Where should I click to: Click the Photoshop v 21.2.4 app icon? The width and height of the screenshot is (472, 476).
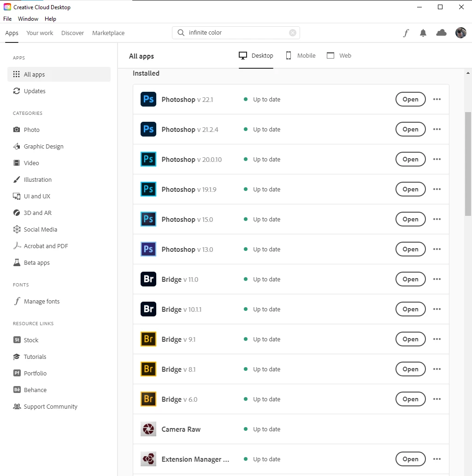point(148,129)
